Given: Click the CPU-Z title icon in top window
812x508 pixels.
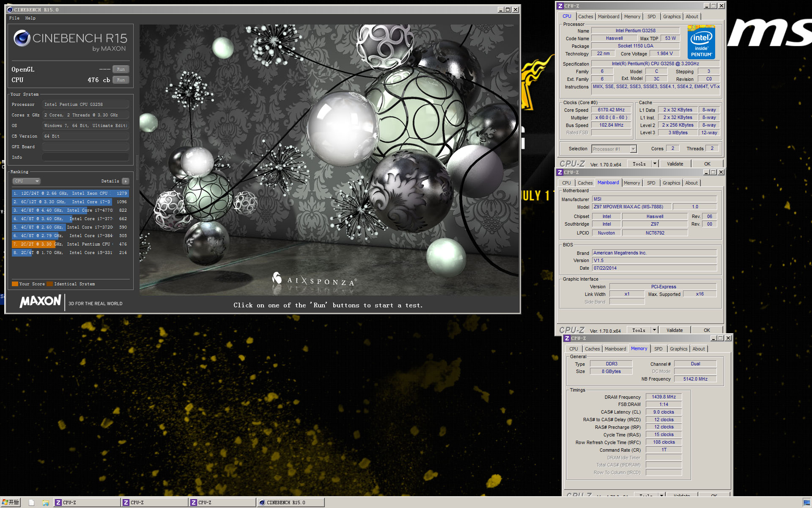Looking at the screenshot, I should pyautogui.click(x=560, y=6).
